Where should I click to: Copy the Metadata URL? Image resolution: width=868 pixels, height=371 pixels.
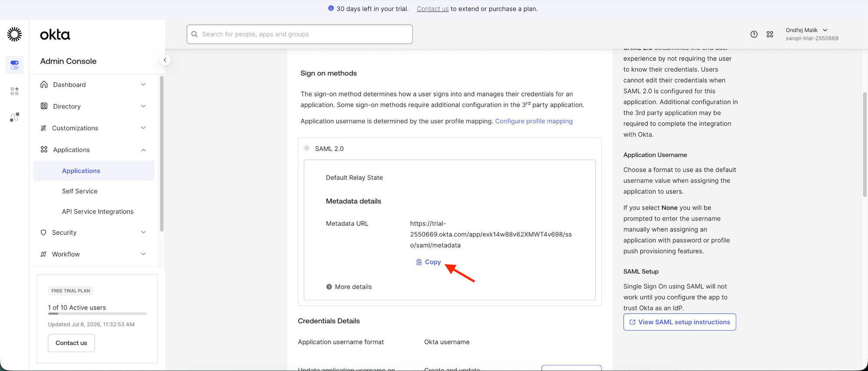(x=428, y=262)
